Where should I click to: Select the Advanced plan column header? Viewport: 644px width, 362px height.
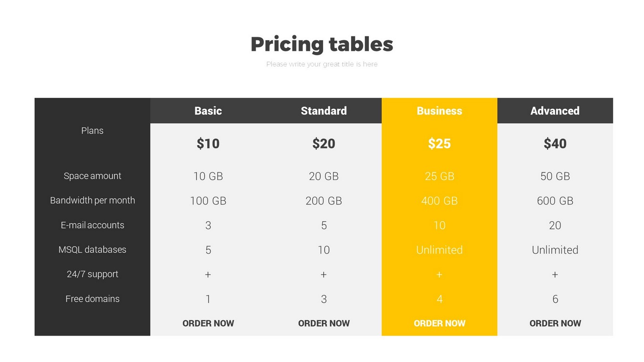(555, 111)
